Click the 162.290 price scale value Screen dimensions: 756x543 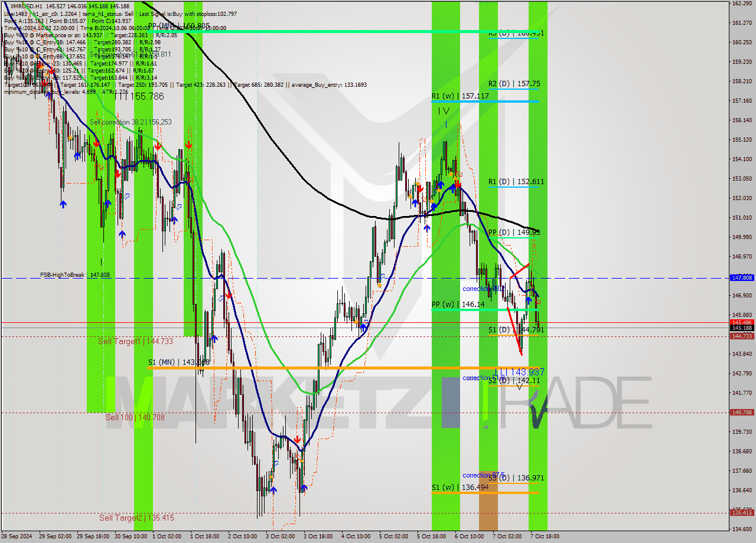(x=742, y=4)
